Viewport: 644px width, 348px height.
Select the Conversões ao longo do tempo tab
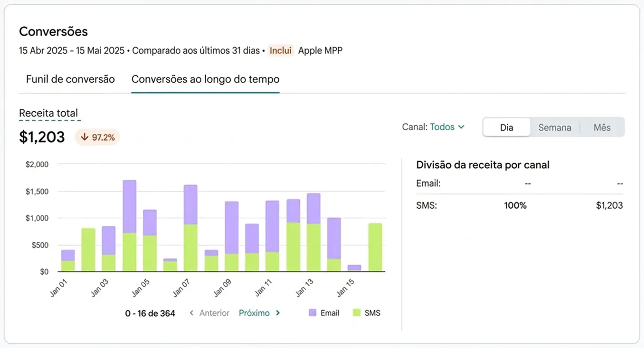coord(205,79)
